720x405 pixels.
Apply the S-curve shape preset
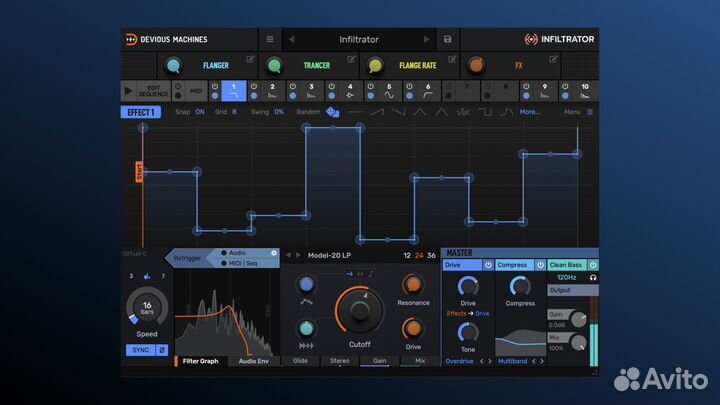[x=506, y=112]
